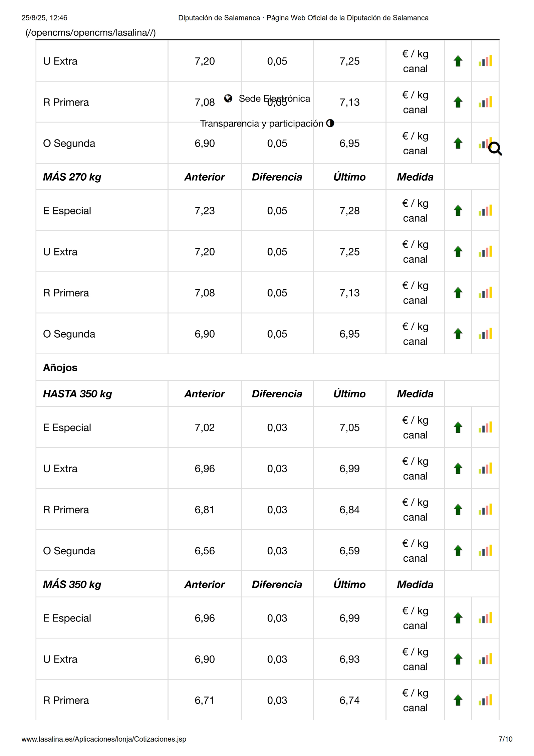
Task: Click the Añojos section heading
Action: 60,368
